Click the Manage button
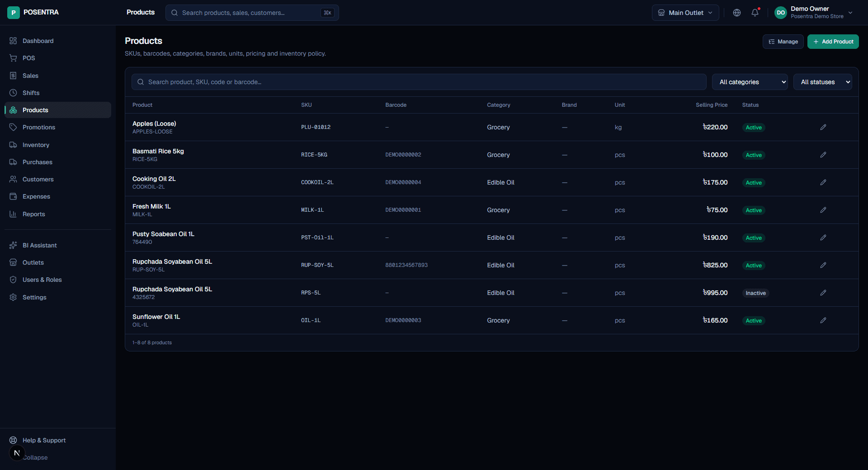The image size is (868, 470). coord(783,42)
